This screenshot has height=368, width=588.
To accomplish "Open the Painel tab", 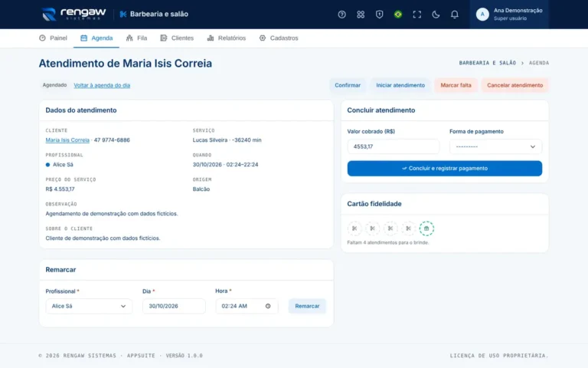I will point(53,38).
